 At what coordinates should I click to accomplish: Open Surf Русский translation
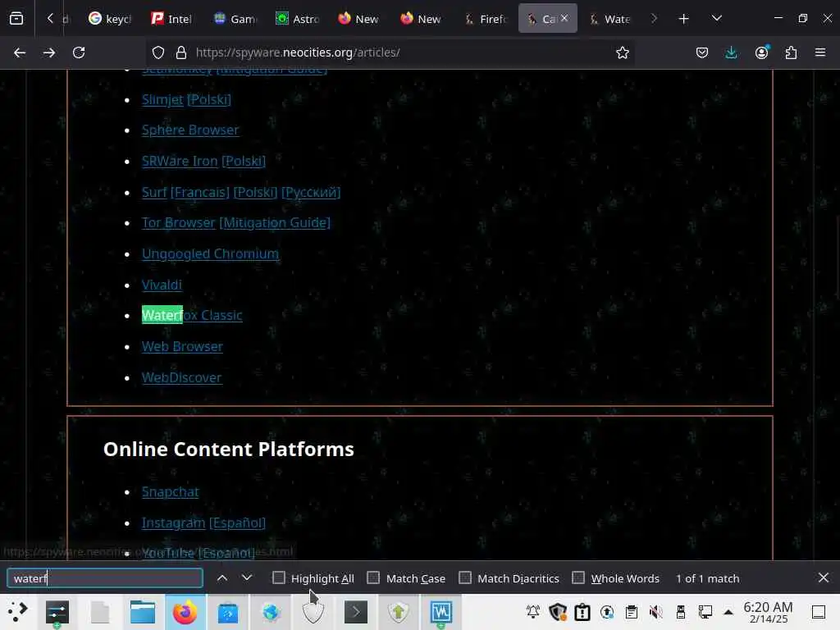coord(311,192)
